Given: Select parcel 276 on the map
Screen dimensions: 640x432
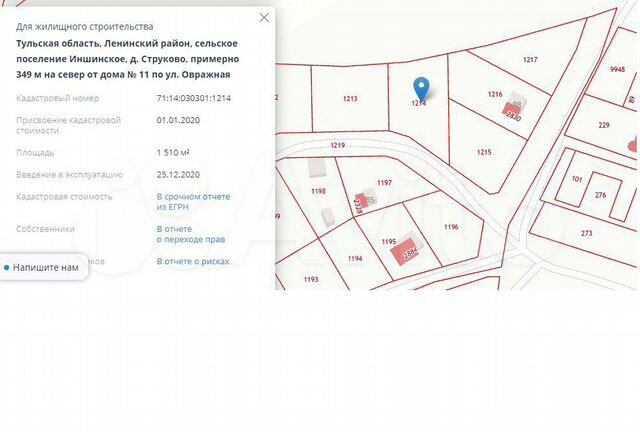Looking at the screenshot, I should [x=600, y=194].
